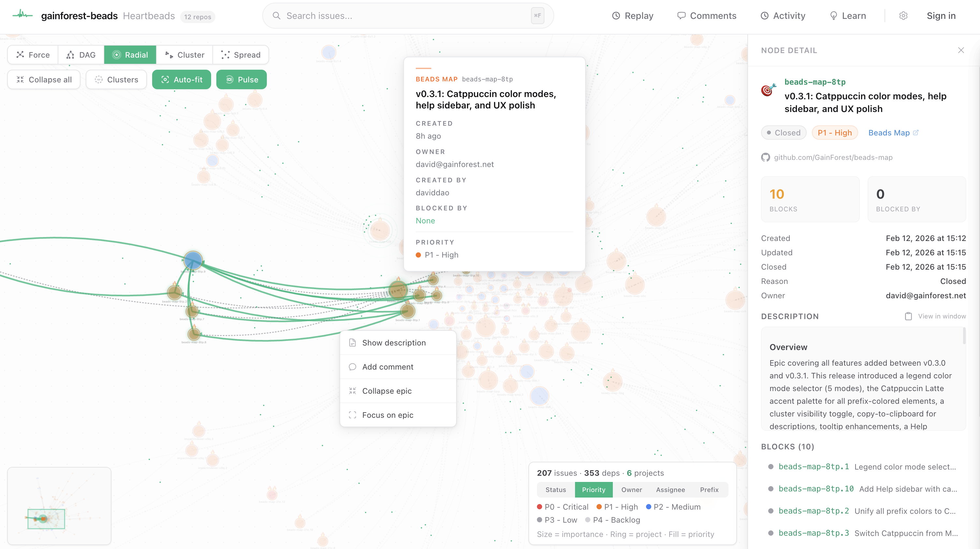Switch to Spread layout
Image resolution: width=980 pixels, height=549 pixels.
[x=241, y=55]
